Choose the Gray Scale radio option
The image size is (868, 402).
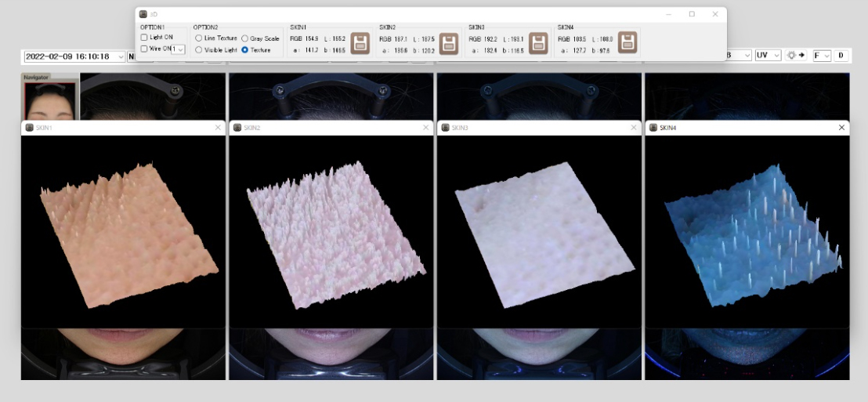[245, 38]
